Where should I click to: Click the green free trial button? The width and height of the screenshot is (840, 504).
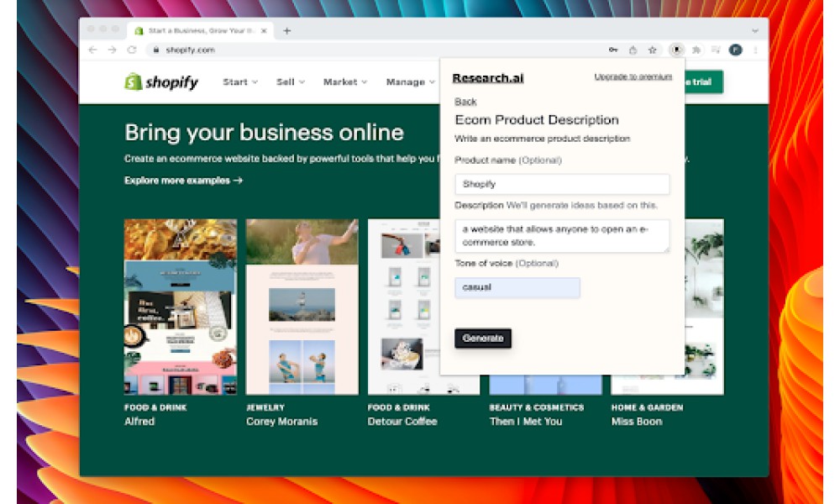[x=703, y=82]
